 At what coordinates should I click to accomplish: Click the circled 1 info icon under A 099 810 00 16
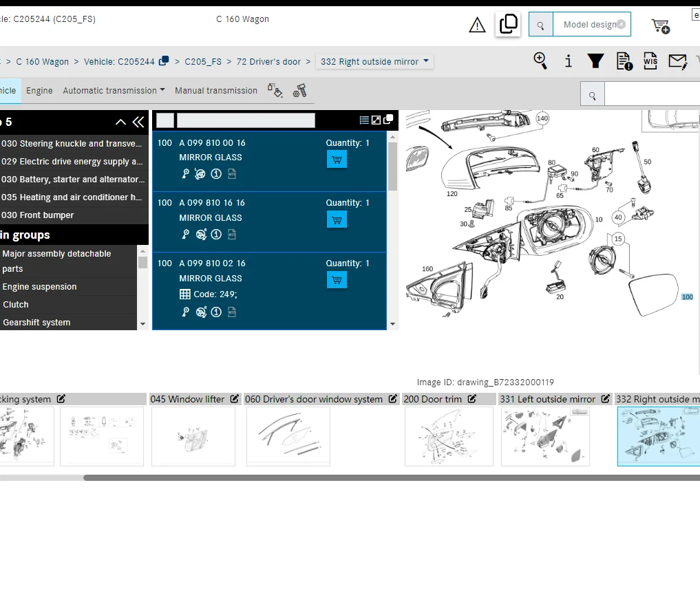(x=216, y=173)
